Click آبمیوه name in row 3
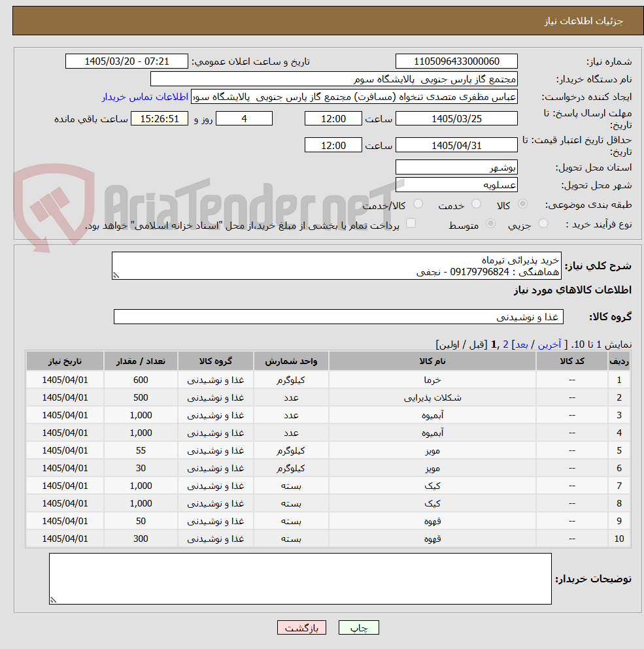The image size is (644, 649). [432, 415]
